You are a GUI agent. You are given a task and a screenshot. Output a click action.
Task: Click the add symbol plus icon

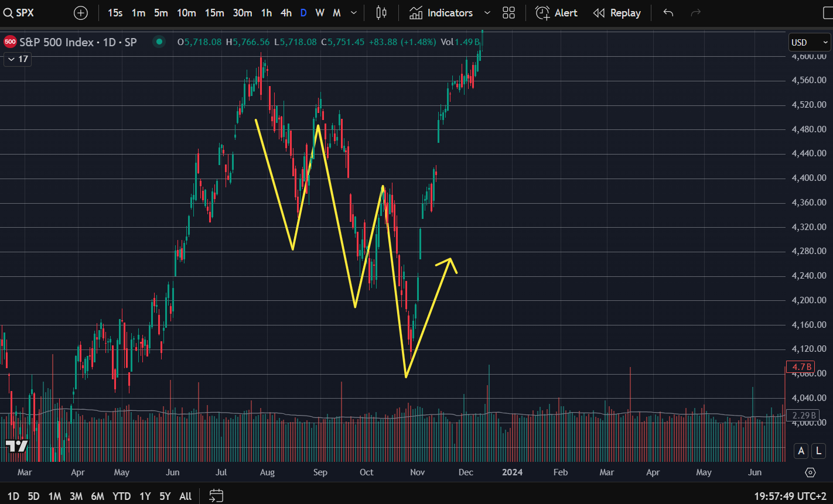click(x=81, y=13)
